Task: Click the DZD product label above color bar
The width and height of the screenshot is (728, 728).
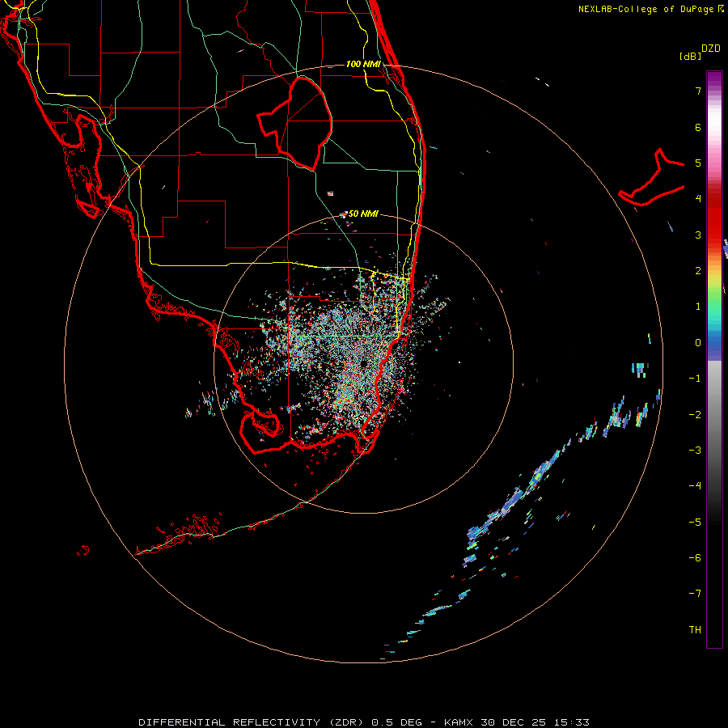Action: tap(711, 49)
